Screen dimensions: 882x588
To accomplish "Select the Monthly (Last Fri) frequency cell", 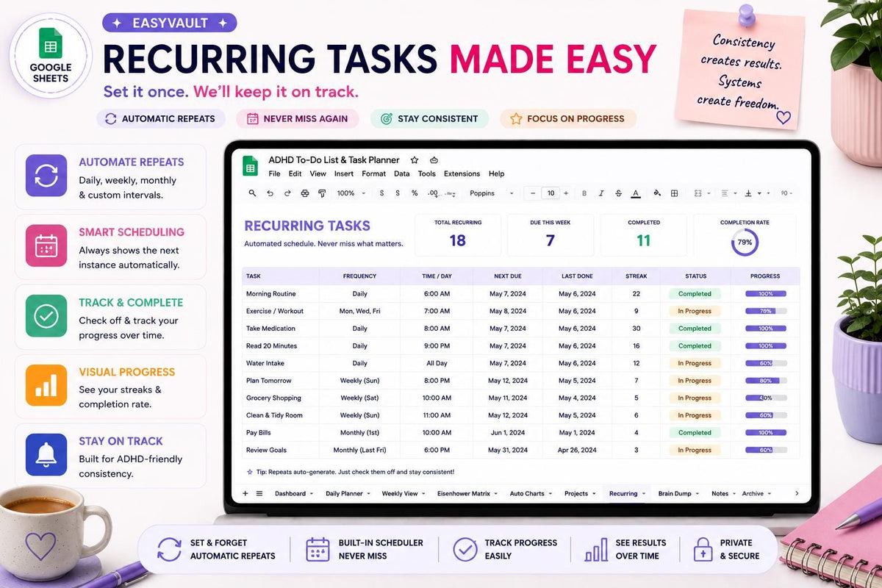I will coord(359,450).
